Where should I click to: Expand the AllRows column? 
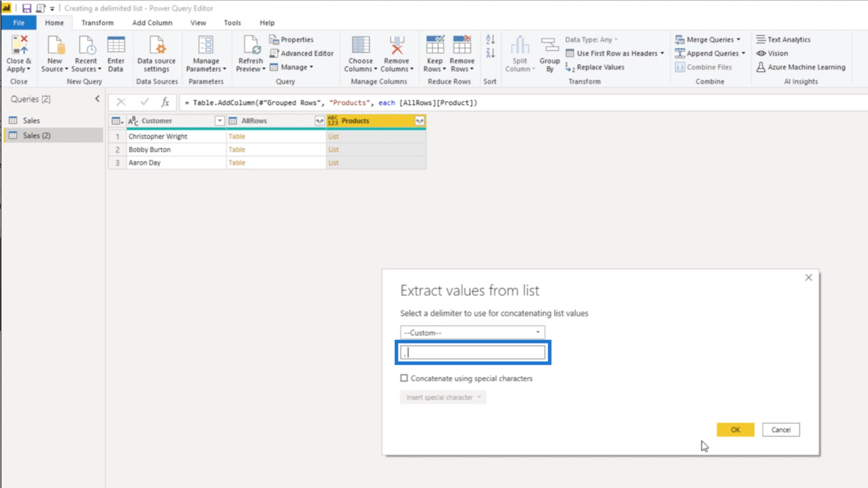(x=320, y=121)
